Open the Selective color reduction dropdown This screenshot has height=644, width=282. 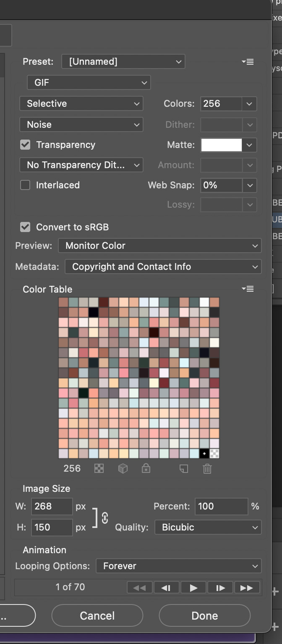click(x=81, y=103)
